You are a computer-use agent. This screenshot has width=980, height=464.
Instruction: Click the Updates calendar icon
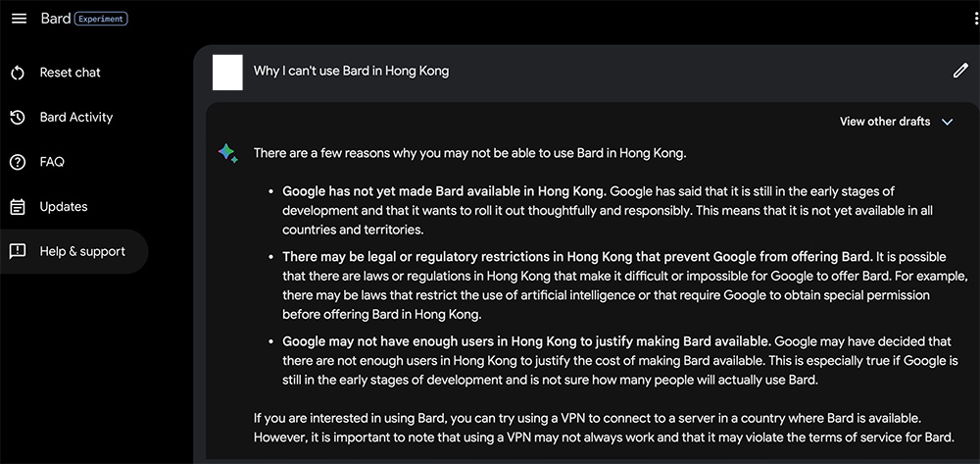18,207
